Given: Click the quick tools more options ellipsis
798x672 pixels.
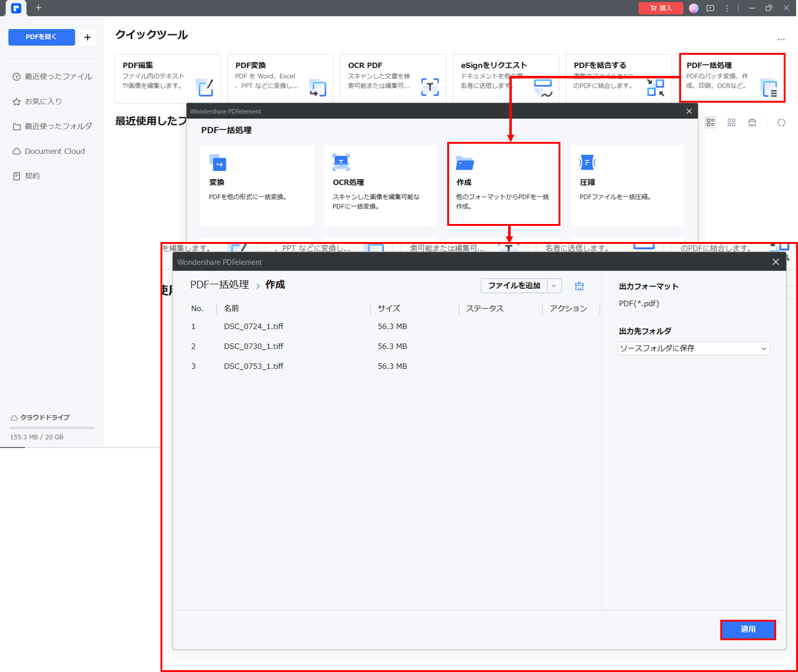Looking at the screenshot, I should (781, 39).
